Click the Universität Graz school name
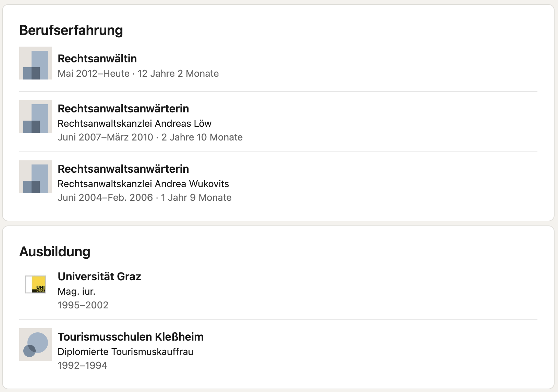558x392 pixels. click(x=99, y=277)
